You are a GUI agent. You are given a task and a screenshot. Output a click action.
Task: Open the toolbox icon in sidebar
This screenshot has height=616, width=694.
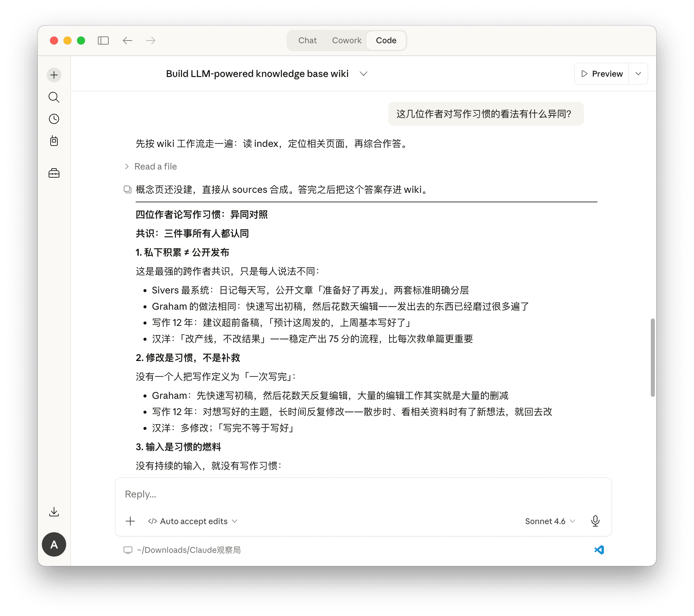[54, 173]
